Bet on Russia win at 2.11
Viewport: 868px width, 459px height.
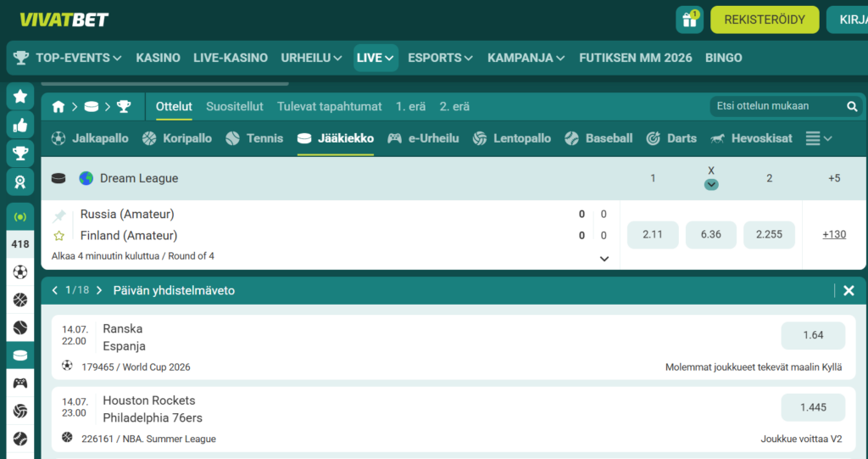click(653, 235)
